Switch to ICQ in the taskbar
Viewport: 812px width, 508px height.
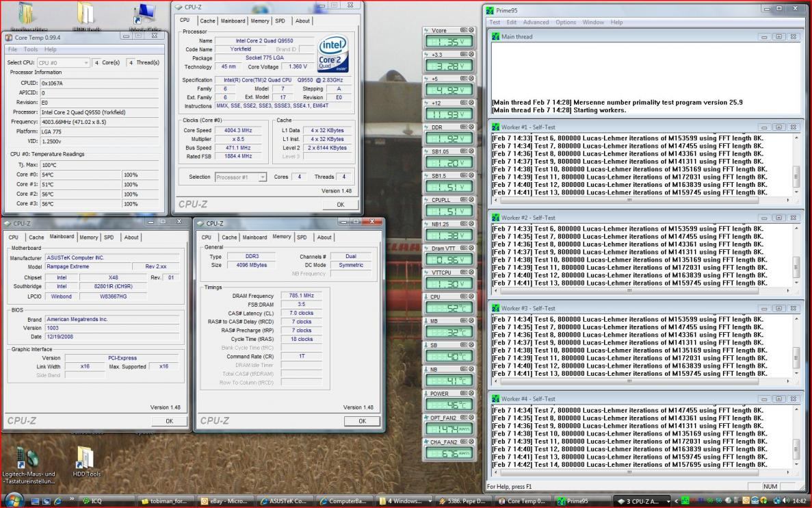(107, 501)
